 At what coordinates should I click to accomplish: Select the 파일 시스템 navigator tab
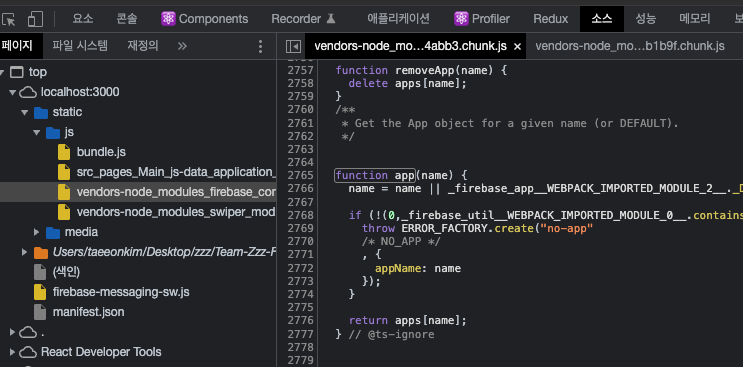pyautogui.click(x=80, y=46)
